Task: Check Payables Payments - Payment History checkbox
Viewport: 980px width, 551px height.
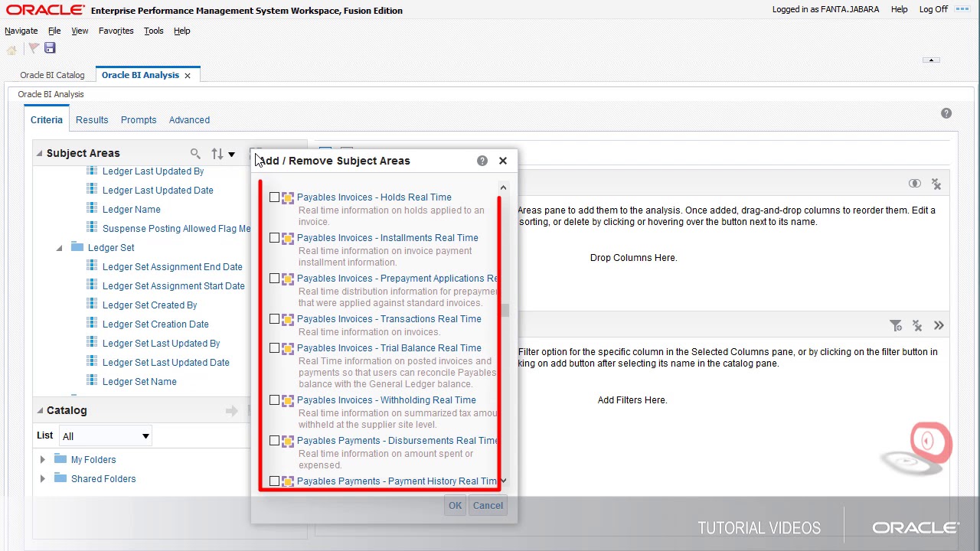Action: point(274,481)
